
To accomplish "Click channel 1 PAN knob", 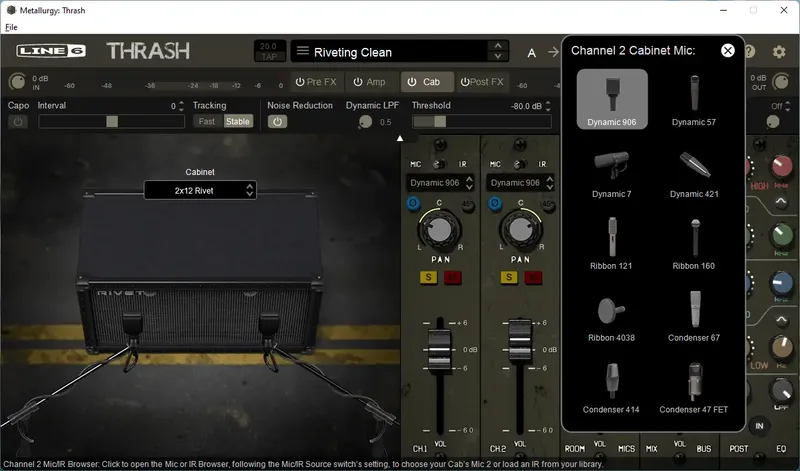I will tap(439, 230).
